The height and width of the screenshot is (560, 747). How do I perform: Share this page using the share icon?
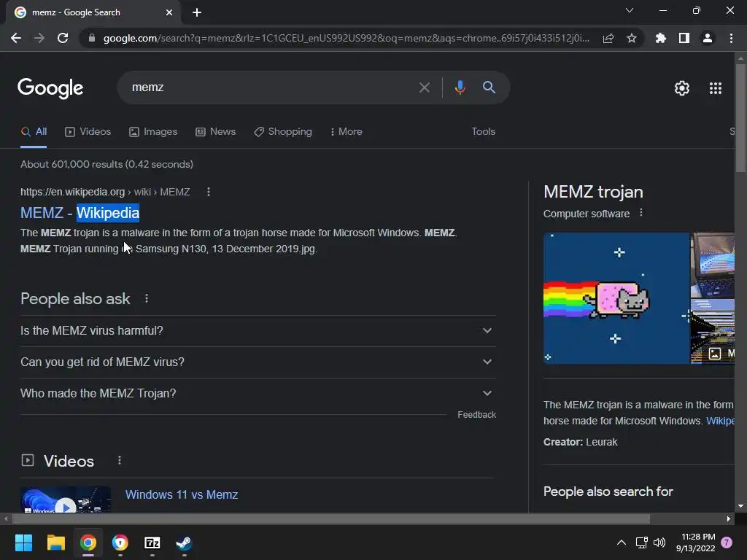[608, 38]
